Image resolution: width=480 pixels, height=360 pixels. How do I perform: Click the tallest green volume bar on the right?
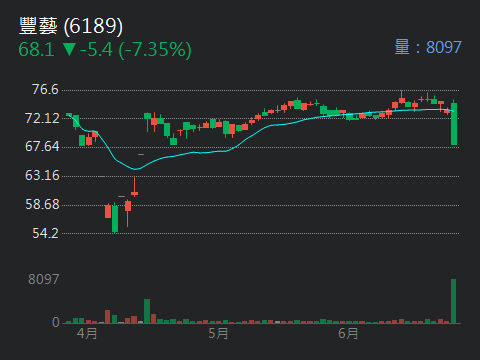click(x=453, y=301)
